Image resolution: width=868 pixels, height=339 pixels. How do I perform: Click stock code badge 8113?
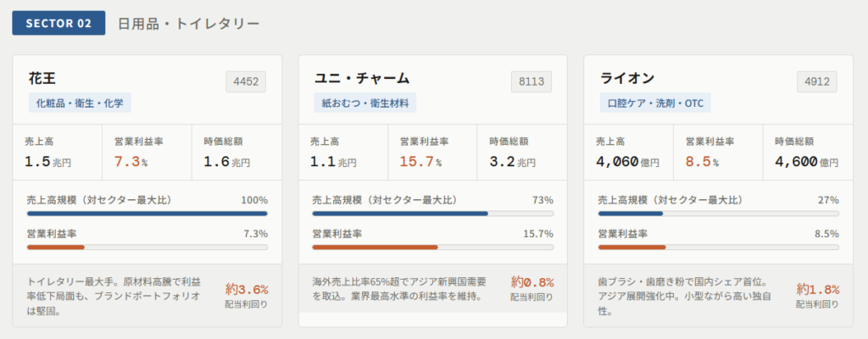(x=531, y=81)
